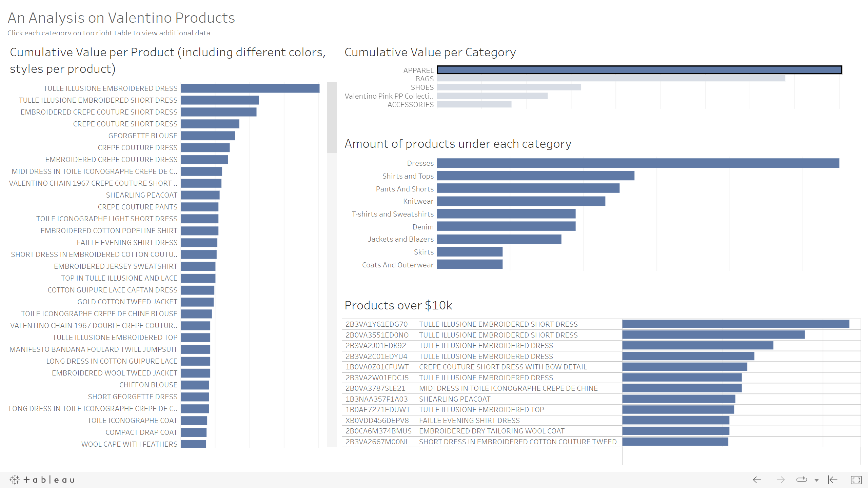The image size is (868, 488).
Task: Click the CREPE COUTURE SHORT DRESS bar
Action: (x=210, y=124)
